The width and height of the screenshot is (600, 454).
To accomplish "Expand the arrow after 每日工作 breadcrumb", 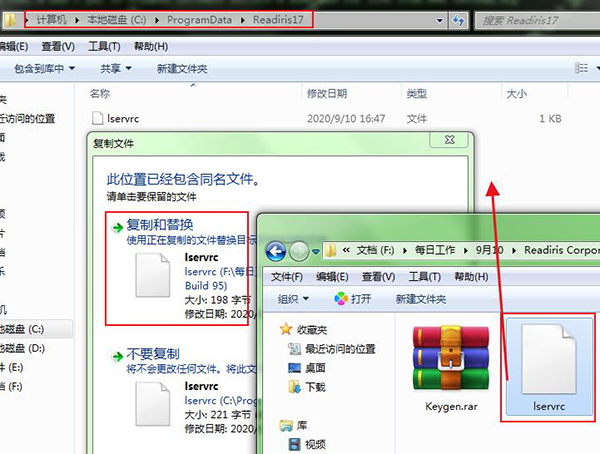I will pyautogui.click(x=465, y=251).
